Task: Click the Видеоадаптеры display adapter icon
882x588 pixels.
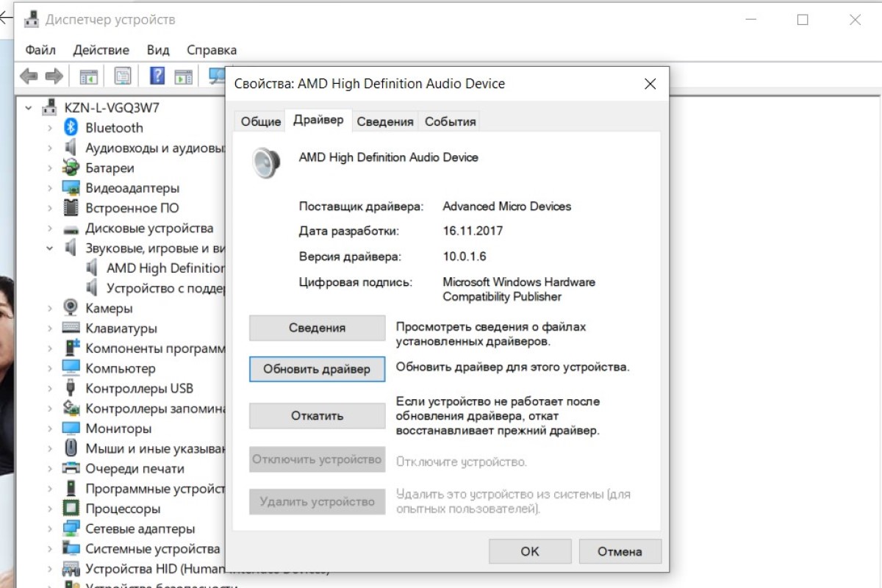Action: pos(71,188)
